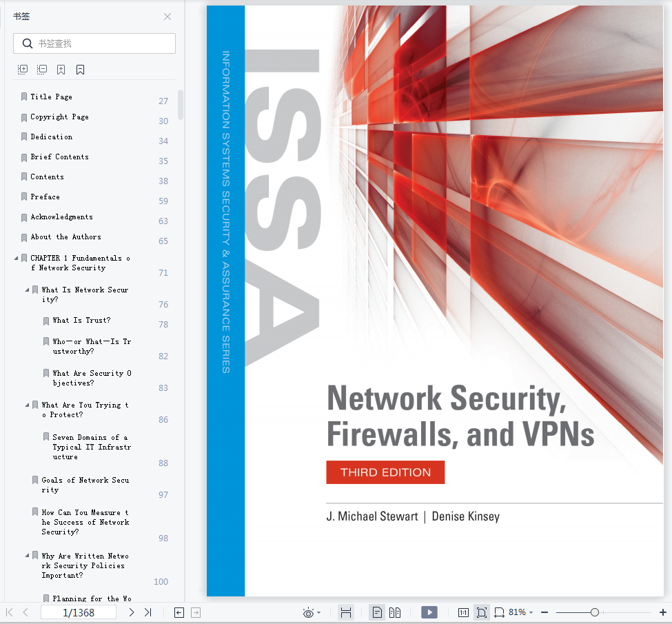Click the book cover page
672x624 pixels.
pyautogui.click(x=435, y=301)
